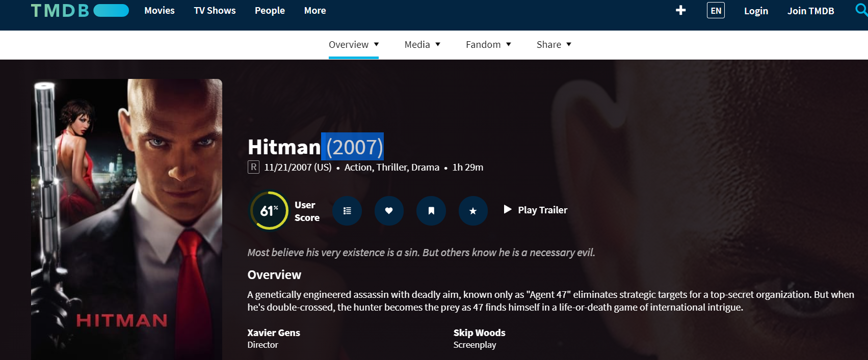Viewport: 868px width, 360px height.
Task: Expand the Media dropdown
Action: pos(423,44)
